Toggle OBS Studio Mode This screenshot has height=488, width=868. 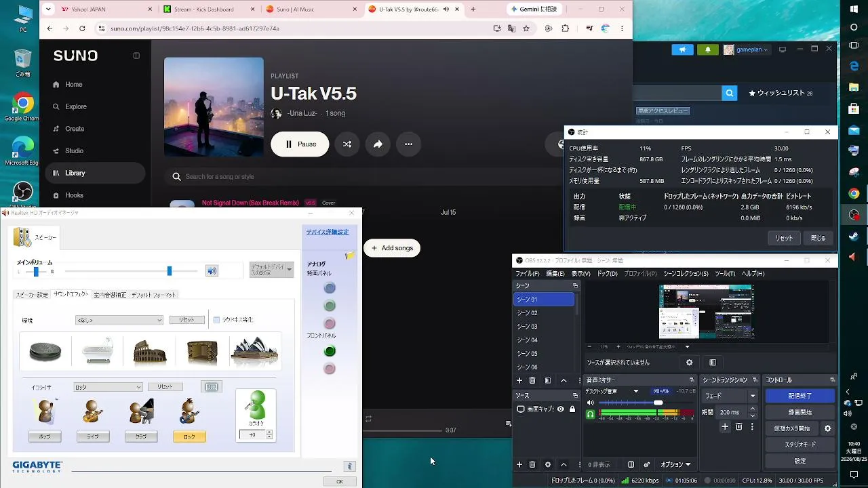[x=800, y=445]
